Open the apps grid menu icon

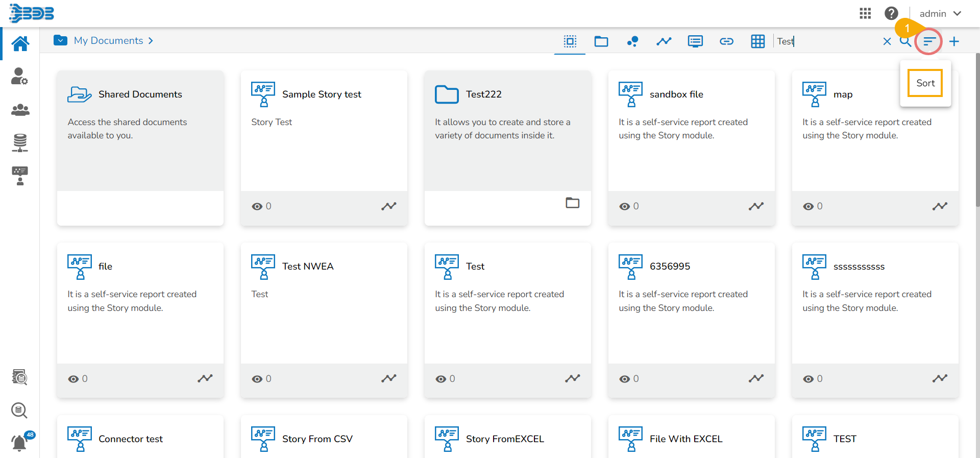865,13
